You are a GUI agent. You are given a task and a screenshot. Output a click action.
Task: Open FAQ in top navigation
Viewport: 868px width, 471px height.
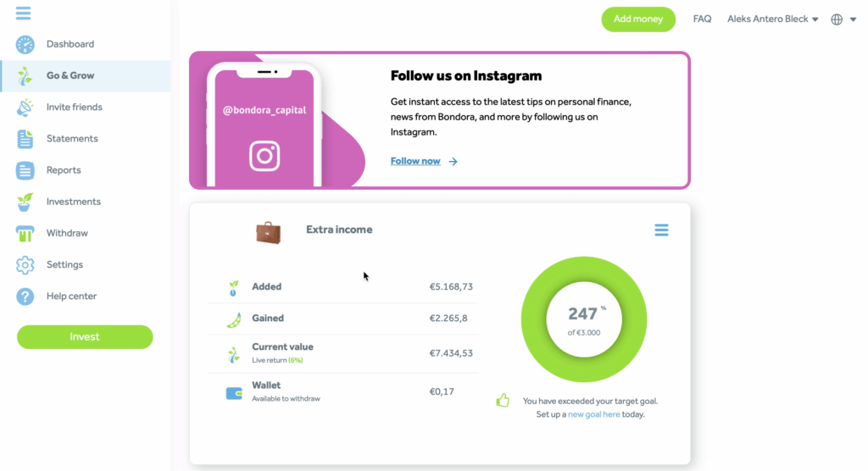(x=702, y=19)
